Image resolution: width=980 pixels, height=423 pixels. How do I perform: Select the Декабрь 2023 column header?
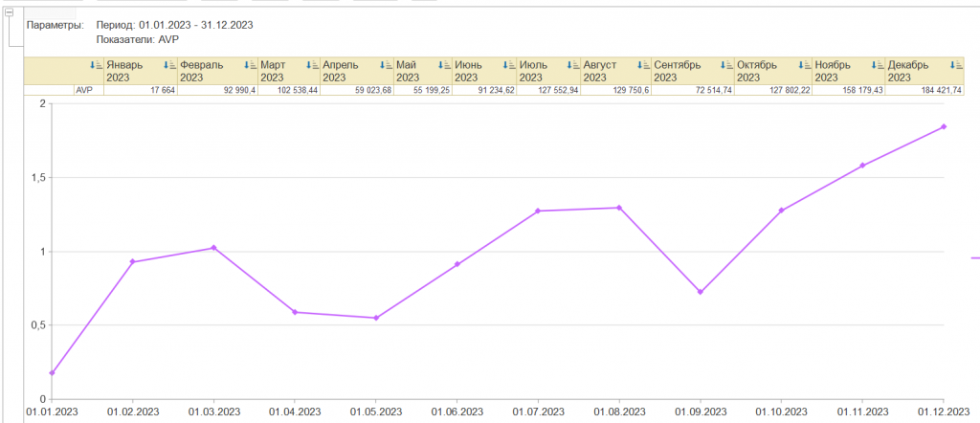[924, 71]
